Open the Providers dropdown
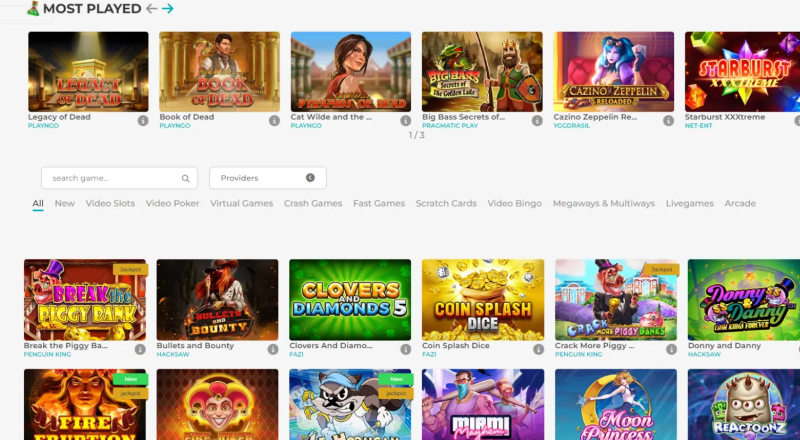800x440 pixels. pyautogui.click(x=268, y=178)
